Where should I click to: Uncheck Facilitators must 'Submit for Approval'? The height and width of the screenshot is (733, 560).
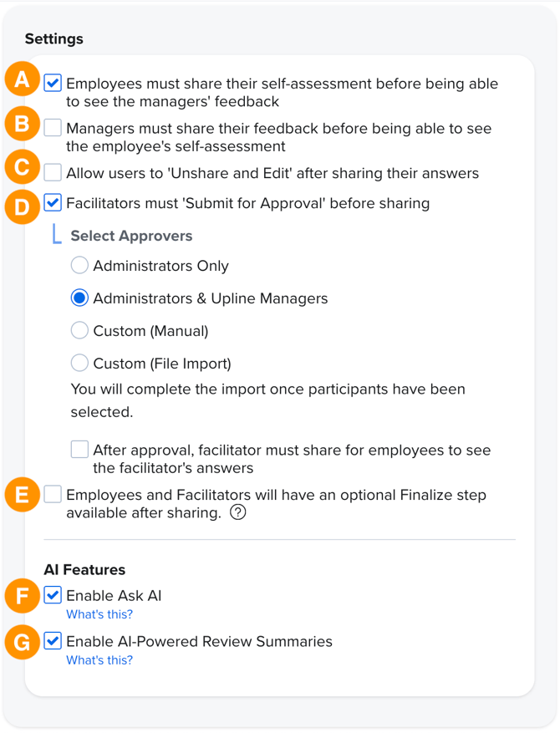tap(53, 202)
